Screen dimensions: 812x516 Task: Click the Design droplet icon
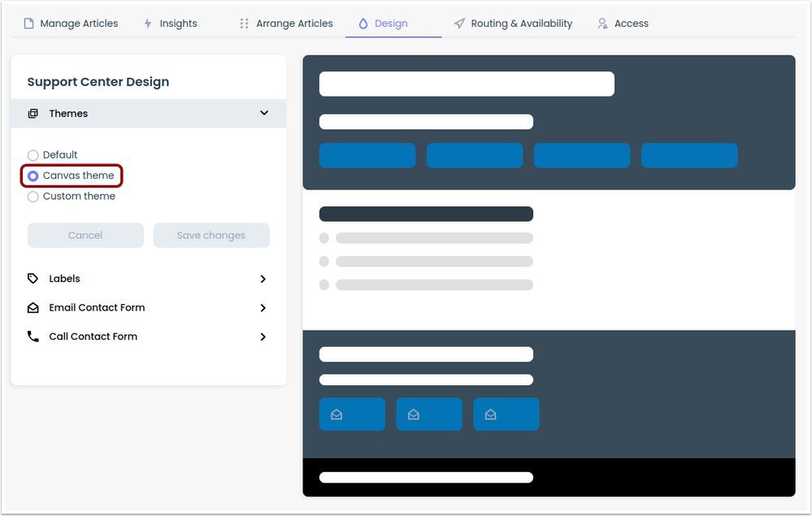point(363,24)
